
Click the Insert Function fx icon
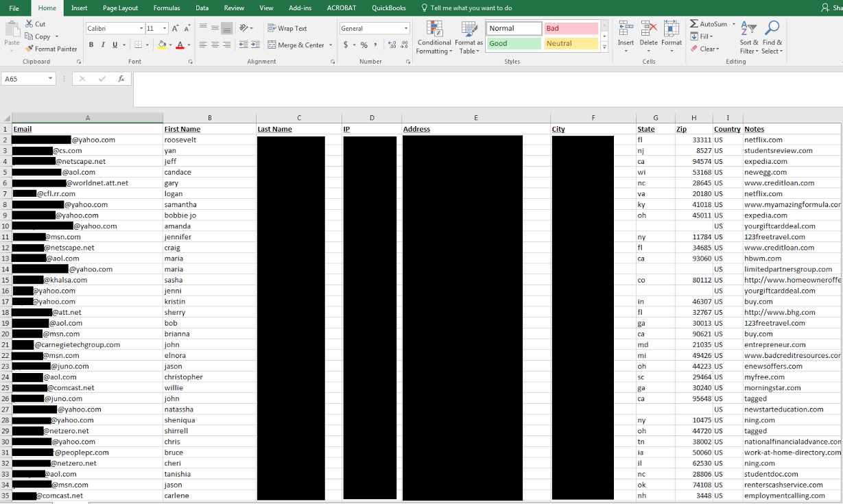click(121, 79)
